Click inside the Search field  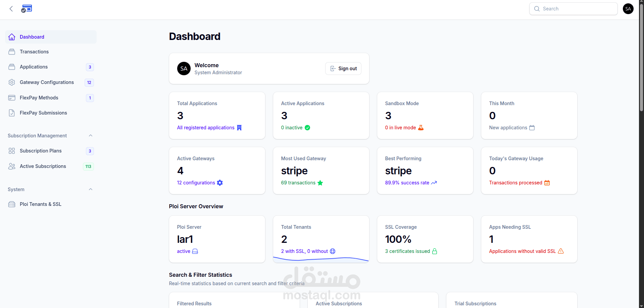(x=573, y=9)
